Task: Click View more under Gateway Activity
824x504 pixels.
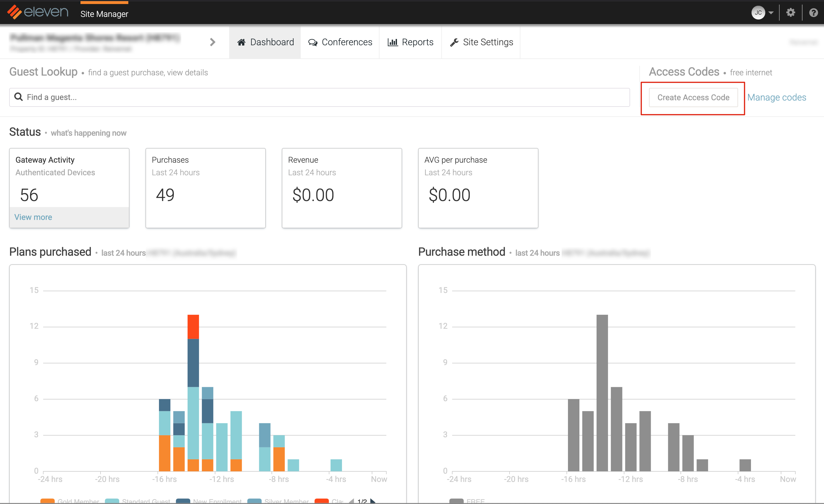Action: (33, 217)
